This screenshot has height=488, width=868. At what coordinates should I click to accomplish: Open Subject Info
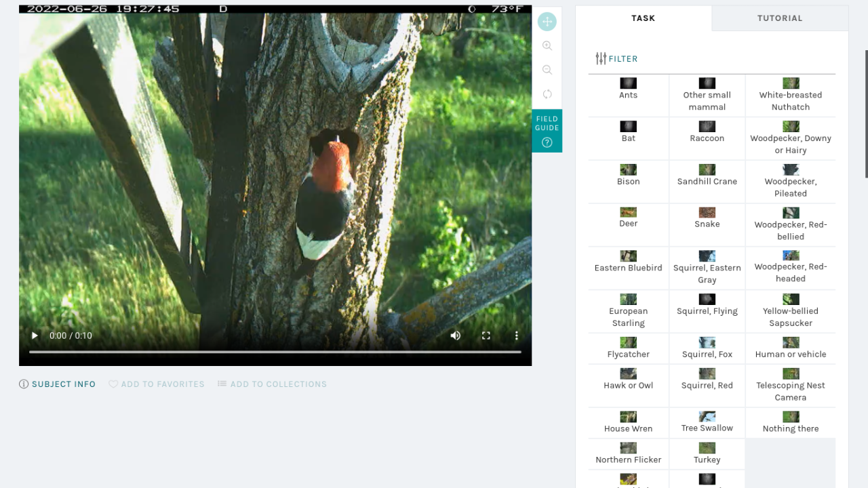click(x=58, y=384)
